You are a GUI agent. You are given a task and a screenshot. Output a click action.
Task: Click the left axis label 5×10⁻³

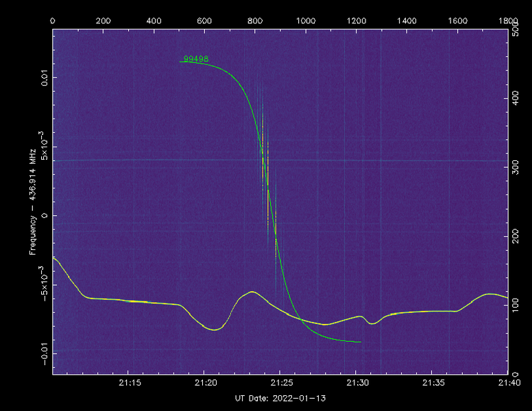pyautogui.click(x=43, y=146)
